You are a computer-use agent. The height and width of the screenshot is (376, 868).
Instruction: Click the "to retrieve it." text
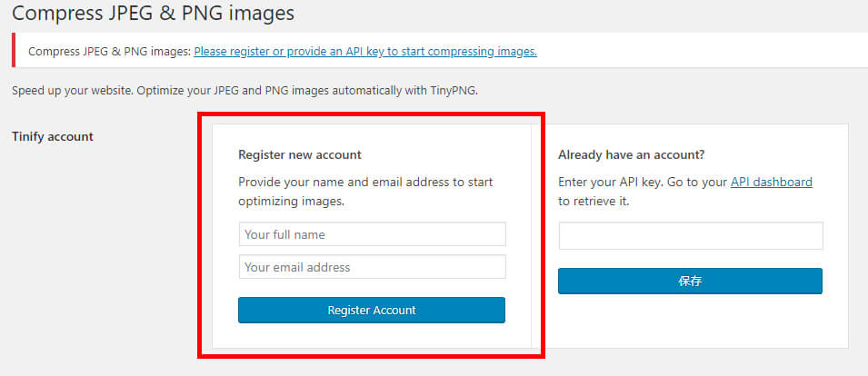pyautogui.click(x=594, y=201)
